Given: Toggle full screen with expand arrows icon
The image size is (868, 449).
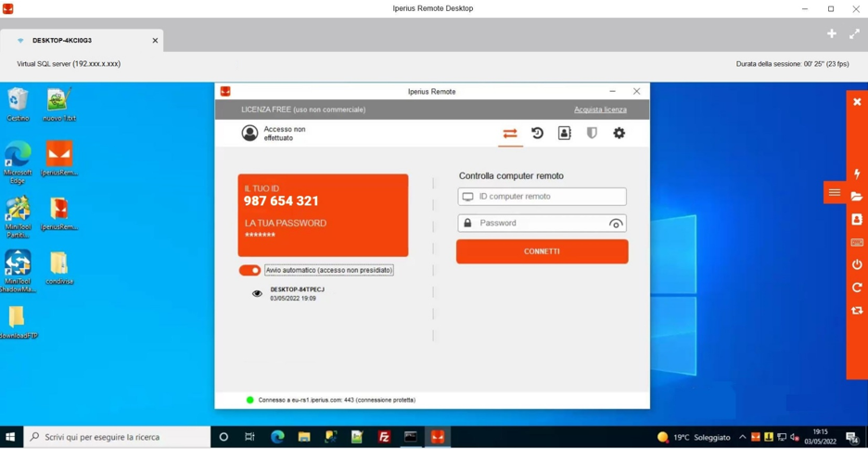Looking at the screenshot, I should click(x=854, y=33).
